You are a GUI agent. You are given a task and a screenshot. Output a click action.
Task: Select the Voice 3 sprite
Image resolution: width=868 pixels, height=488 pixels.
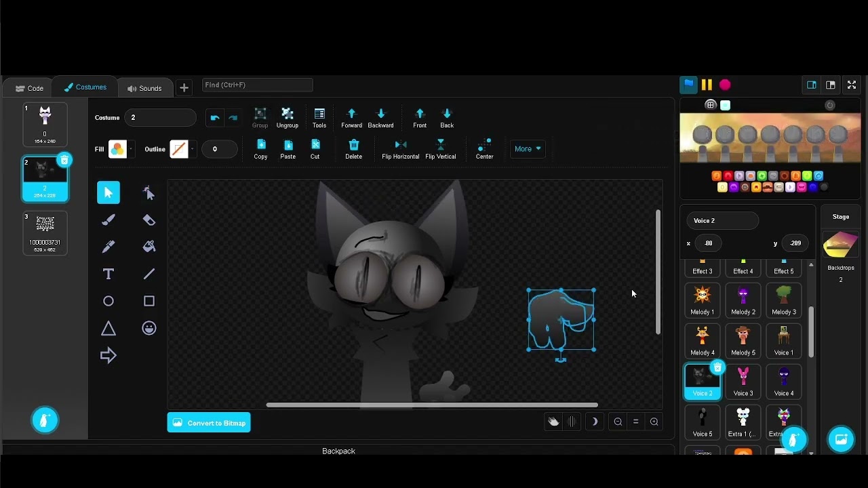click(743, 382)
